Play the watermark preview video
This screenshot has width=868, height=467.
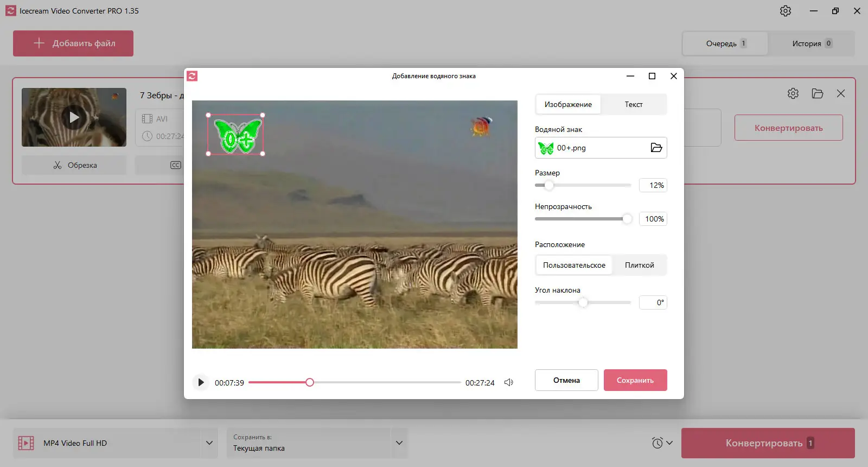(201, 382)
